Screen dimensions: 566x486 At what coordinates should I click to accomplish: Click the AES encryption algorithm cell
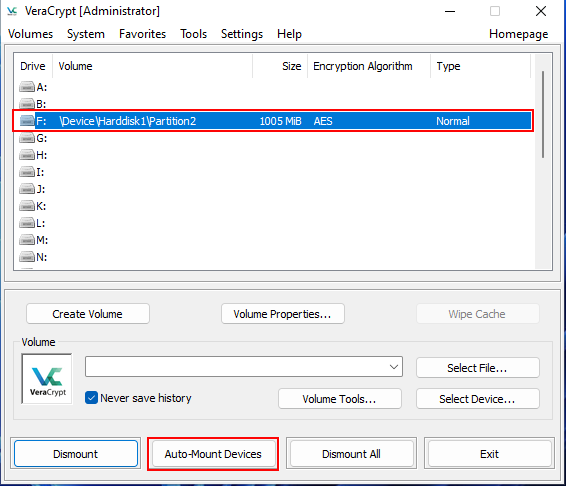click(x=323, y=121)
